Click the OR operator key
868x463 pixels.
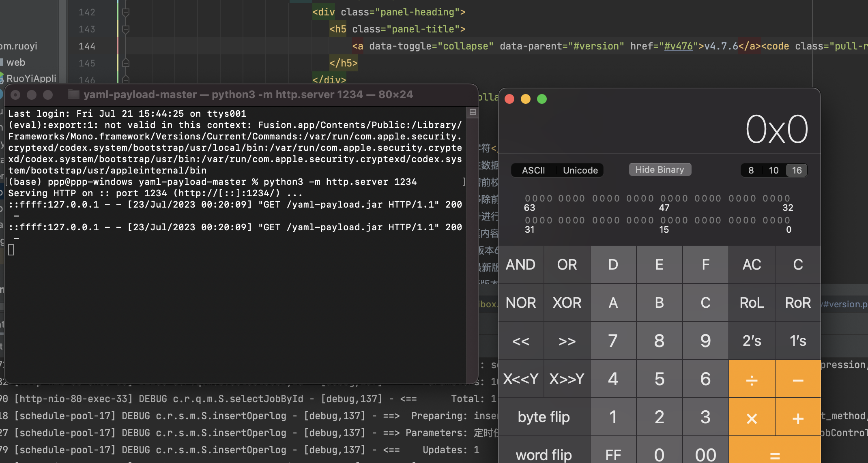(567, 265)
